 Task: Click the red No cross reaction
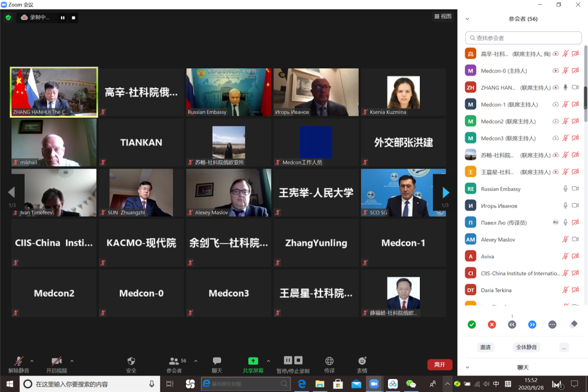[x=492, y=324]
